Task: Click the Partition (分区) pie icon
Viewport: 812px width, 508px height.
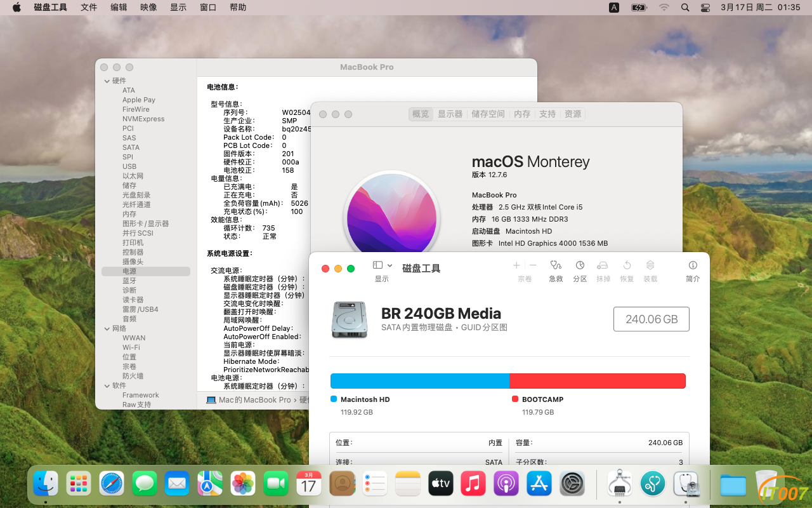Action: (580, 265)
